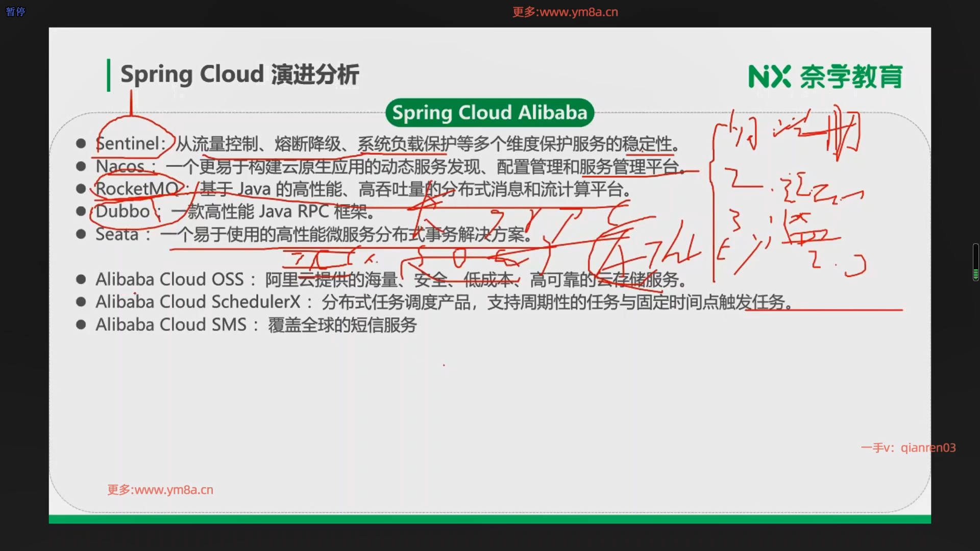Viewport: 980px width, 551px height.
Task: Click the green vertical bar beside slide title
Action: [x=108, y=75]
